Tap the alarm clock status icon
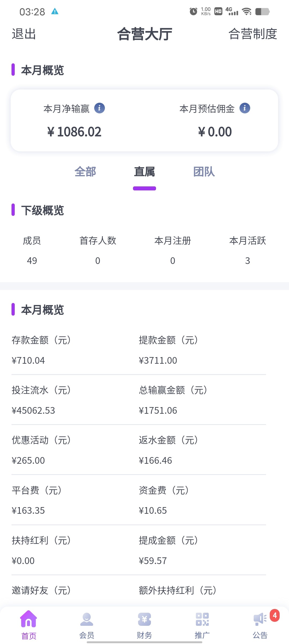289x644 pixels. (x=193, y=11)
